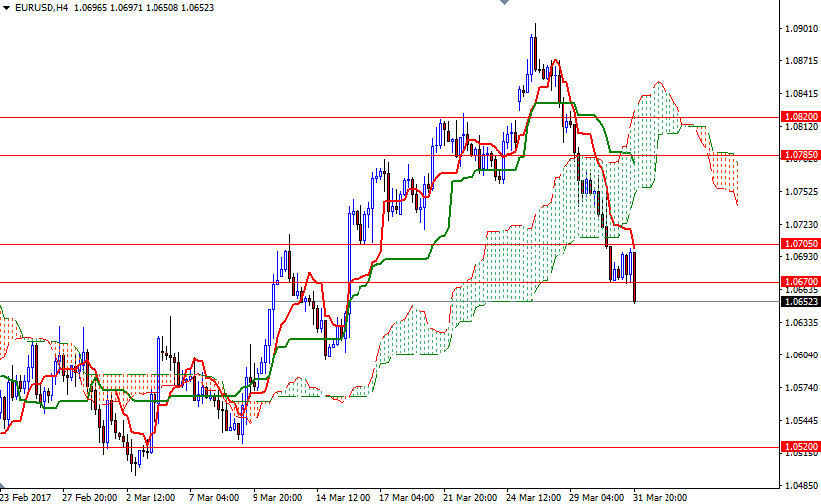821x504 pixels.
Task: Select the 1.06700 red price level label
Action: pyautogui.click(x=800, y=282)
